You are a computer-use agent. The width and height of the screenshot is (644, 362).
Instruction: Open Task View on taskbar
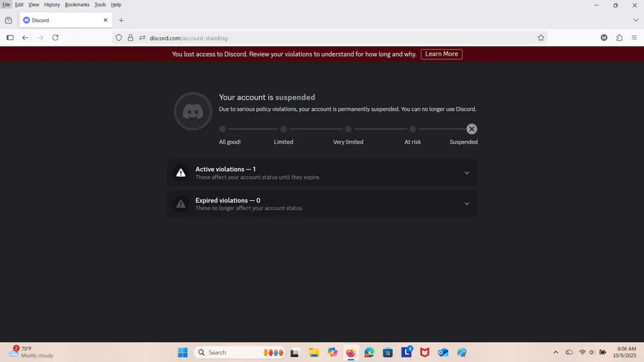(295, 353)
